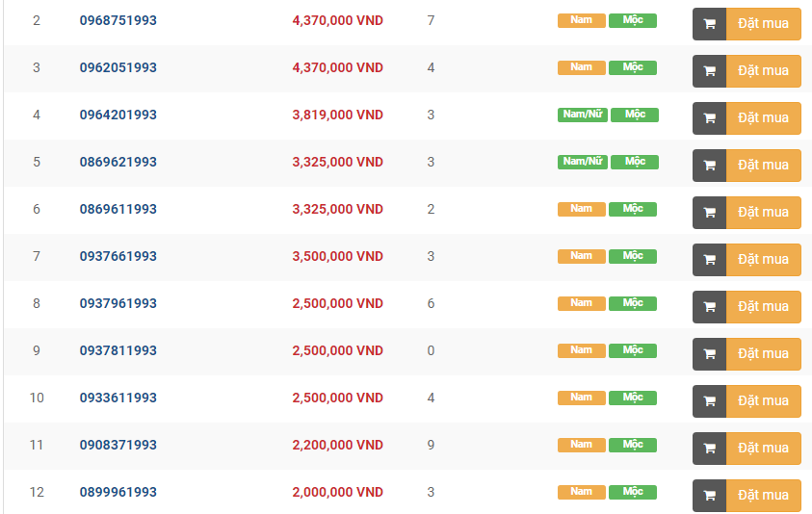Open phone number link 0968751993
Viewport: 812px width, 514px height.
[118, 20]
